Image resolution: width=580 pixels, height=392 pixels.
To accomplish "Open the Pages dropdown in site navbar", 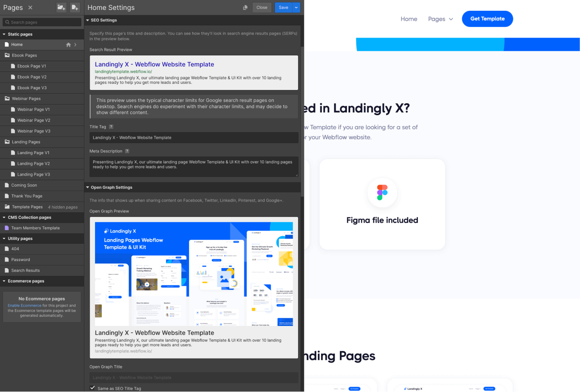I will (441, 19).
